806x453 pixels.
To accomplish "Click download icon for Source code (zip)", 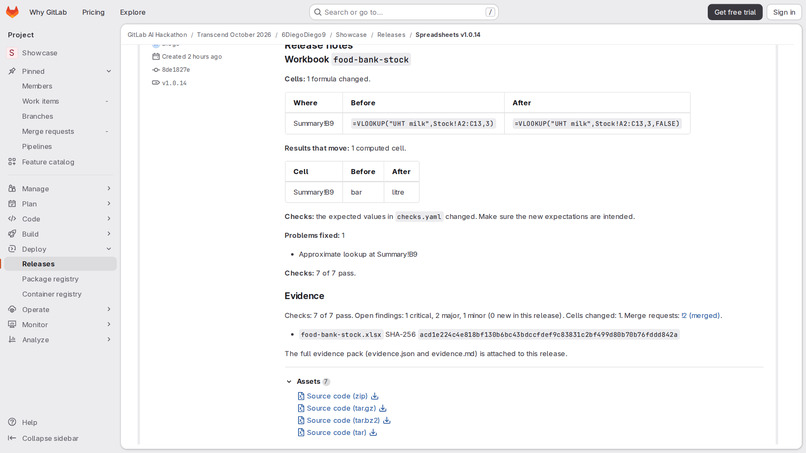I will pyautogui.click(x=375, y=396).
